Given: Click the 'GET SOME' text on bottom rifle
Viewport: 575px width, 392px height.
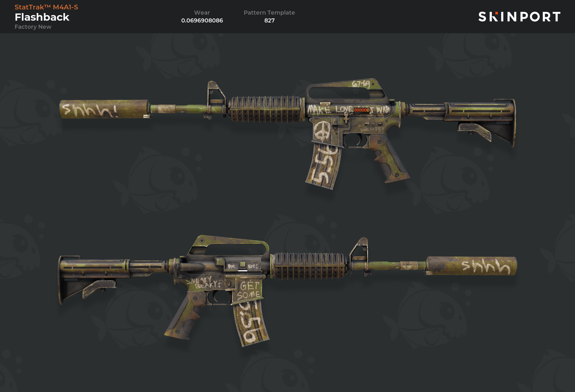Looking at the screenshot, I should click(x=249, y=291).
